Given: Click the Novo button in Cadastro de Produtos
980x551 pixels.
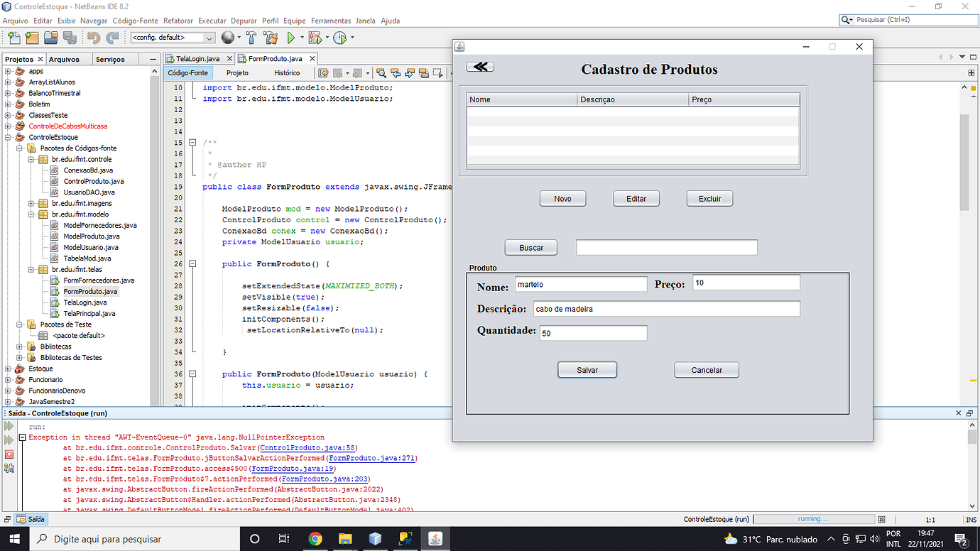Looking at the screenshot, I should (562, 198).
